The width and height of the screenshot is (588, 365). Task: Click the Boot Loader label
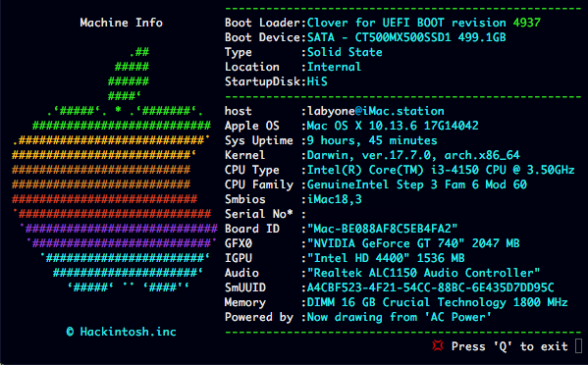262,23
